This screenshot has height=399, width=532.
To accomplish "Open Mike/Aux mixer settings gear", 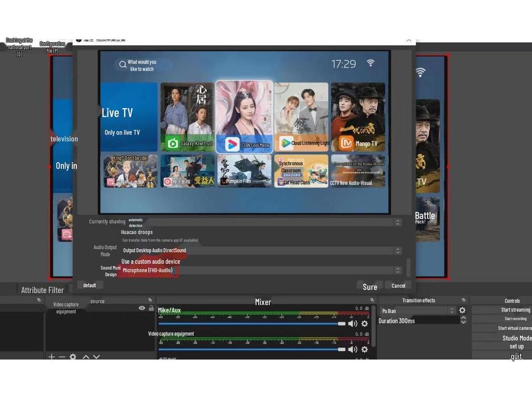I will click(364, 324).
